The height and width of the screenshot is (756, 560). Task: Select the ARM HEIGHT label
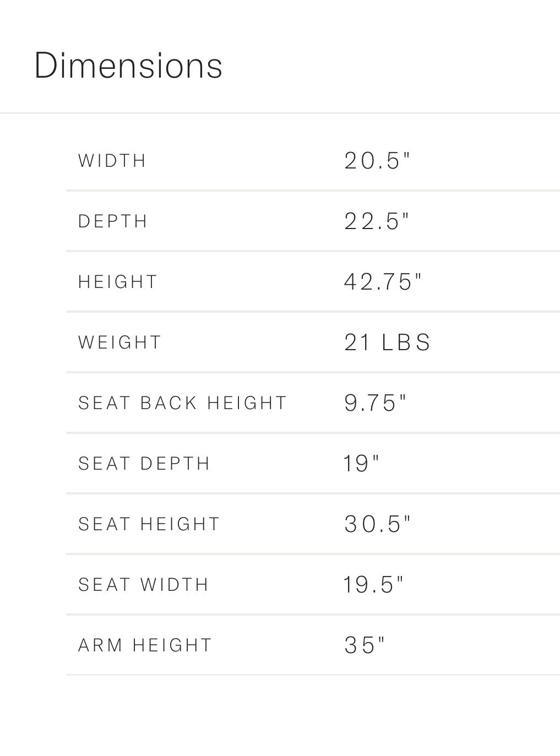145,645
